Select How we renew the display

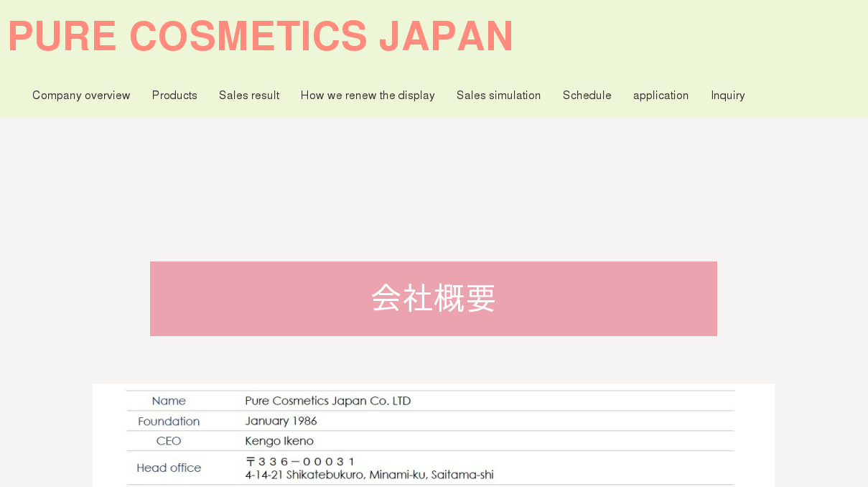tap(368, 96)
